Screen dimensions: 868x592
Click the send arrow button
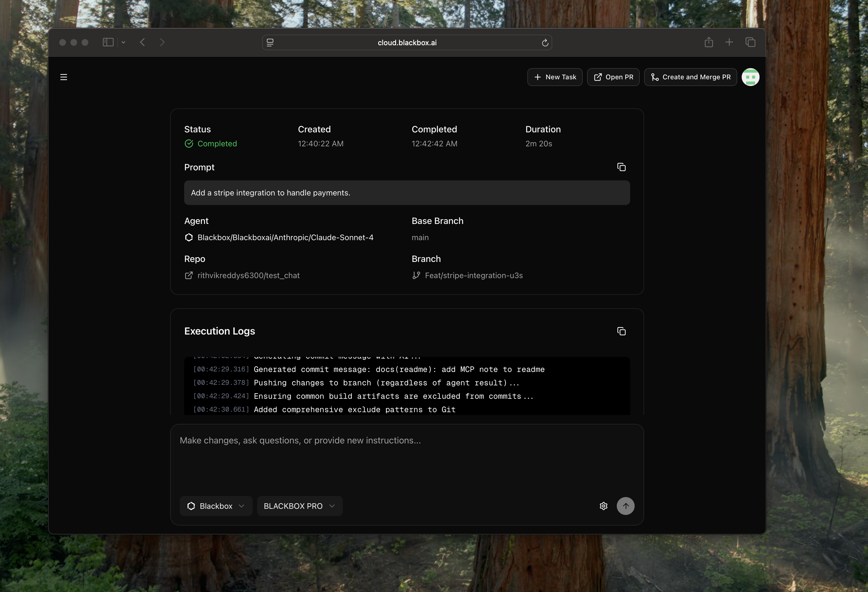[626, 506]
